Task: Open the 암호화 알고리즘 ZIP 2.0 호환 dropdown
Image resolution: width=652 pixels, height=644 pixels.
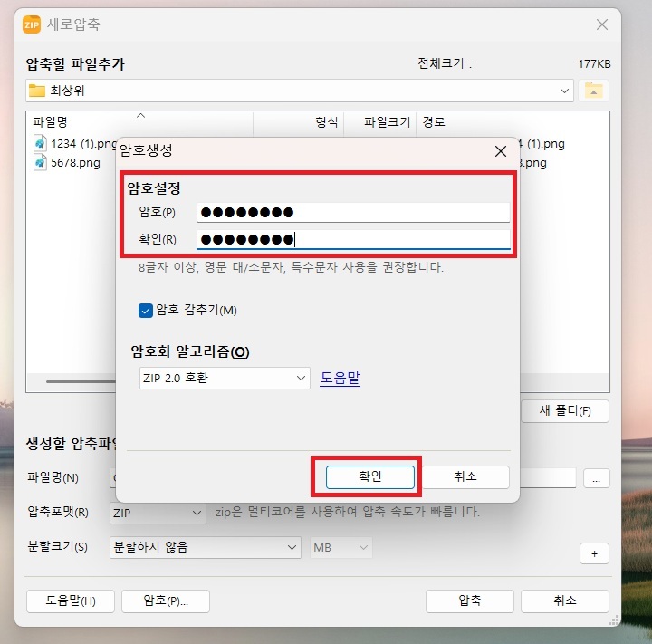Action: tap(225, 379)
